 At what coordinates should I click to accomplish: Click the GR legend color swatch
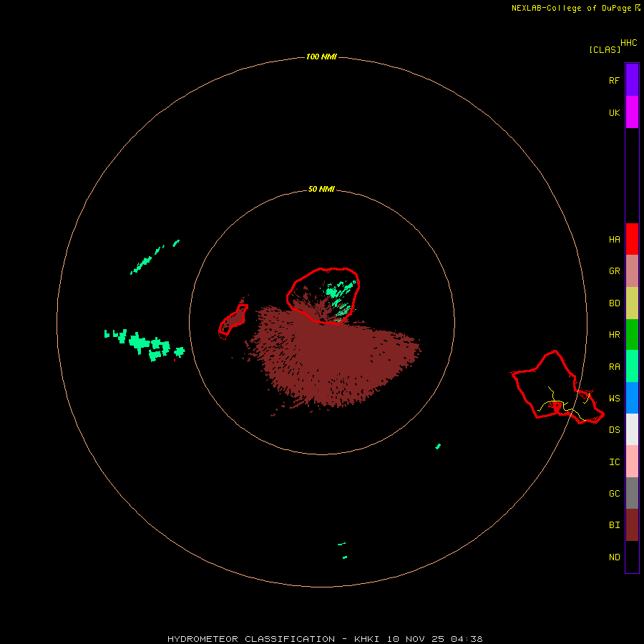(632, 271)
